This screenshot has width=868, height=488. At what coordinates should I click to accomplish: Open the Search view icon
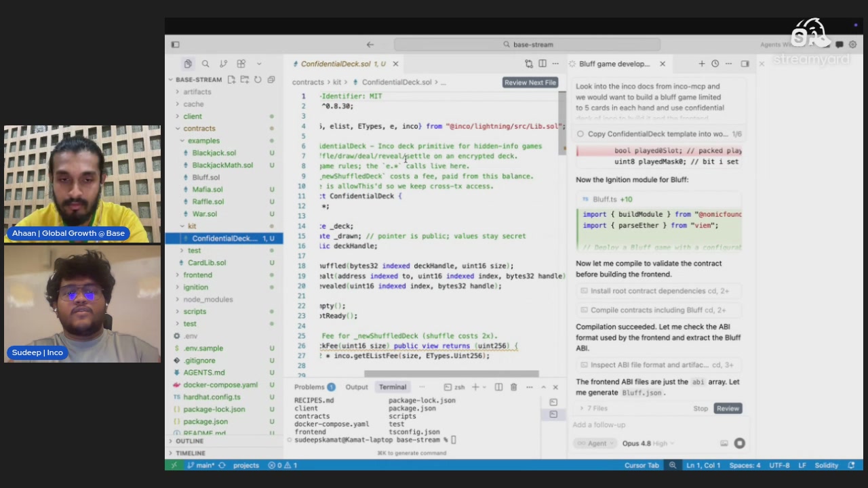205,64
